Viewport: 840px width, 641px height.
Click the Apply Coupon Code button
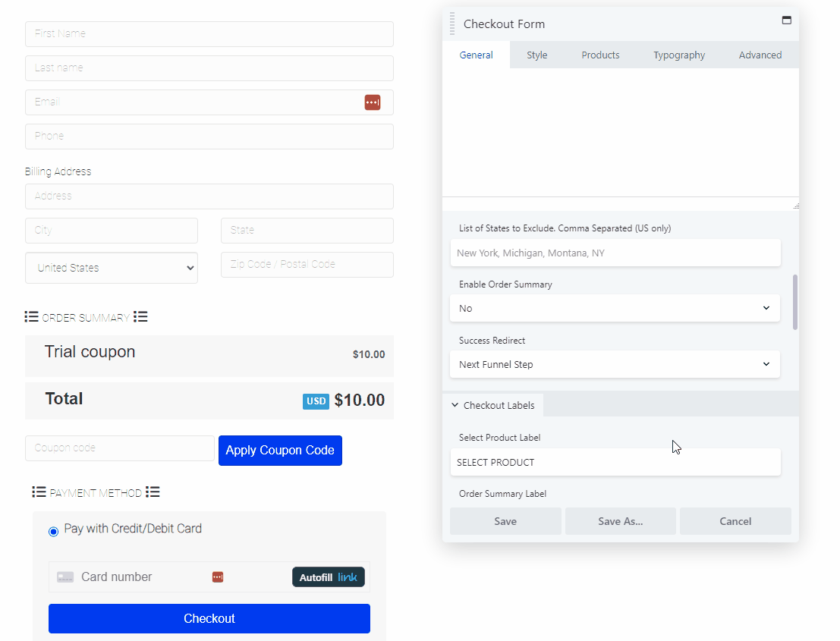[x=280, y=451]
